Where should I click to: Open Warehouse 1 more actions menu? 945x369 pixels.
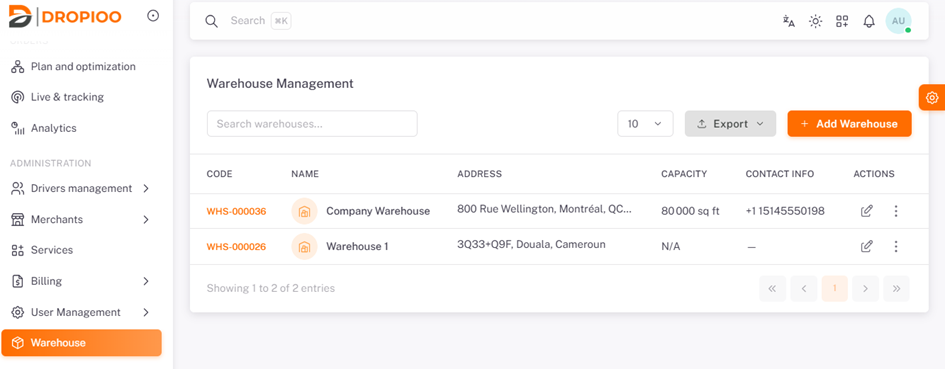[x=896, y=247]
